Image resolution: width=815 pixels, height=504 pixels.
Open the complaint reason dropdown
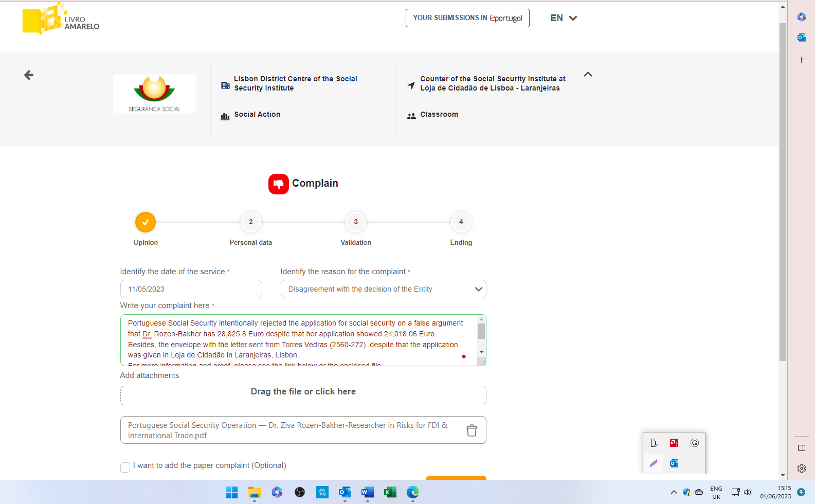point(384,289)
